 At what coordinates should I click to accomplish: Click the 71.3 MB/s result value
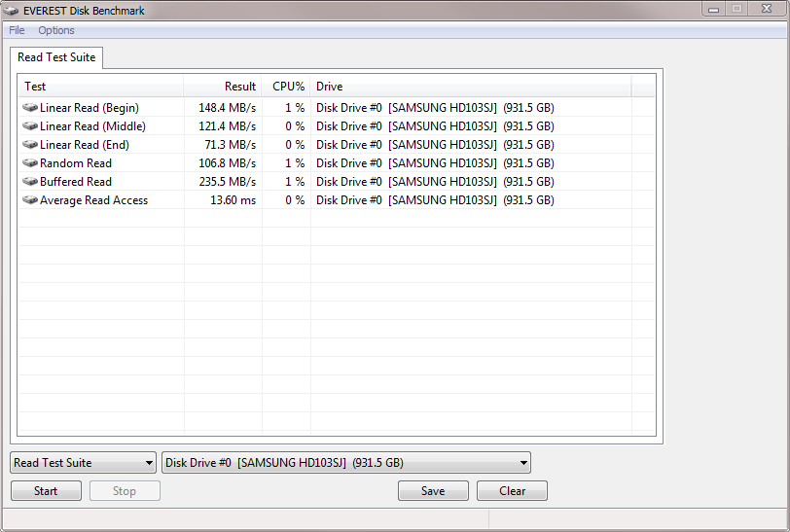231,145
